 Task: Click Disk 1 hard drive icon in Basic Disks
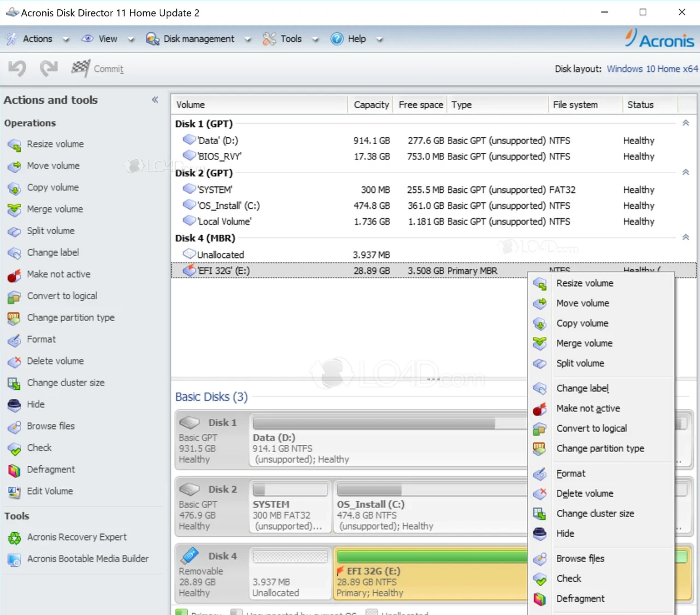[x=189, y=422]
